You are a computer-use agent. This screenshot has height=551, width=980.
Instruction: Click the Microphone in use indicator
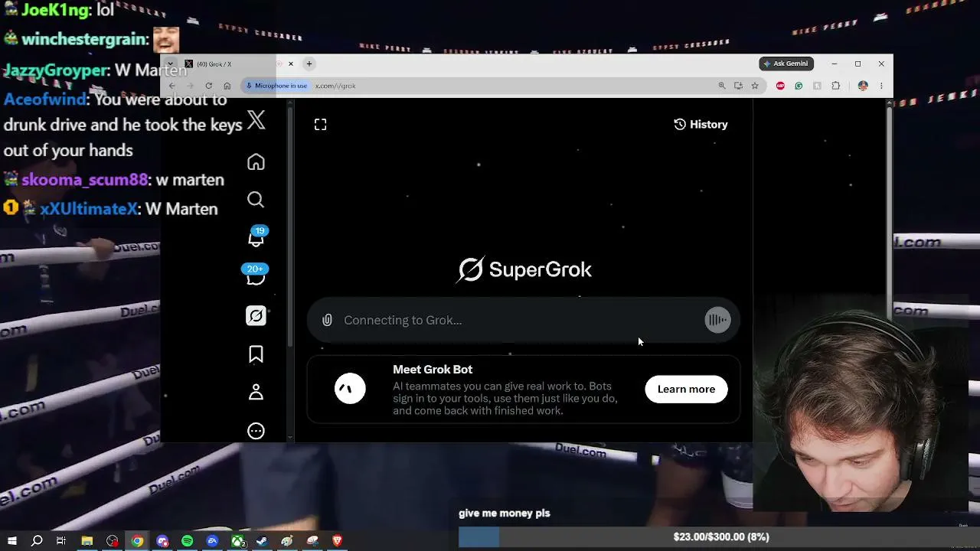click(276, 86)
